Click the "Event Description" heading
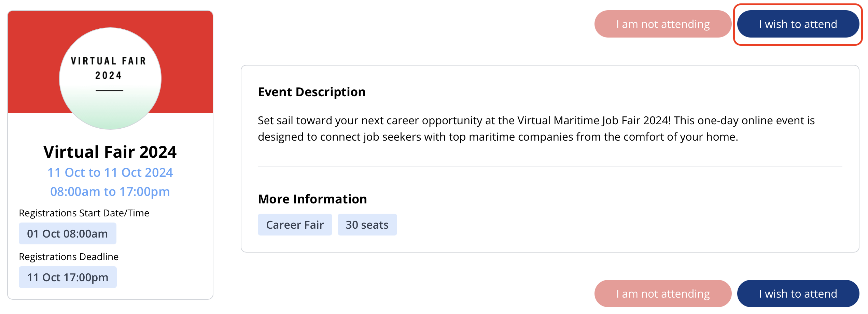The image size is (868, 314). click(x=311, y=92)
